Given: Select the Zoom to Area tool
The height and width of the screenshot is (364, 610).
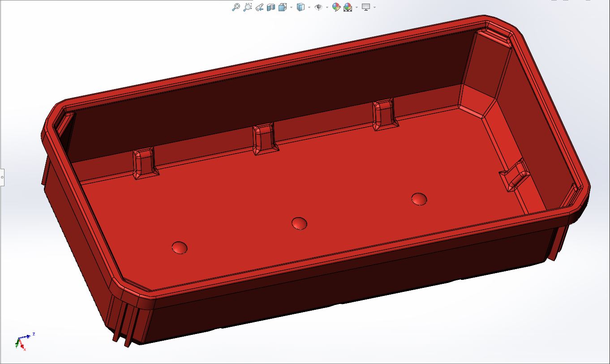Looking at the screenshot, I should [x=247, y=7].
